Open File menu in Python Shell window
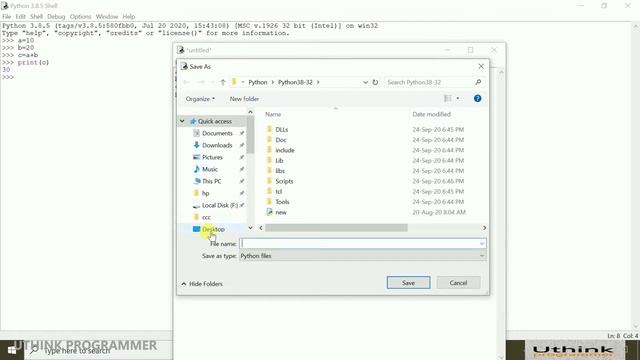The image size is (640, 360). pos(7,17)
